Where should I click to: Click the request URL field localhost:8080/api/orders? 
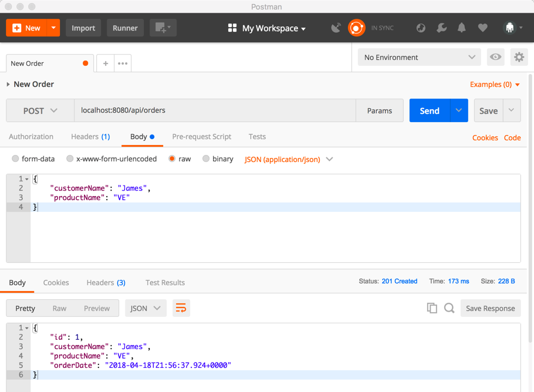[x=215, y=111]
